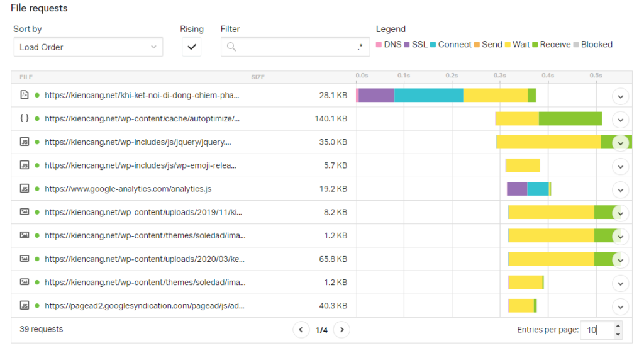Go to the previous page of requests
The image size is (644, 353).
pyautogui.click(x=301, y=330)
